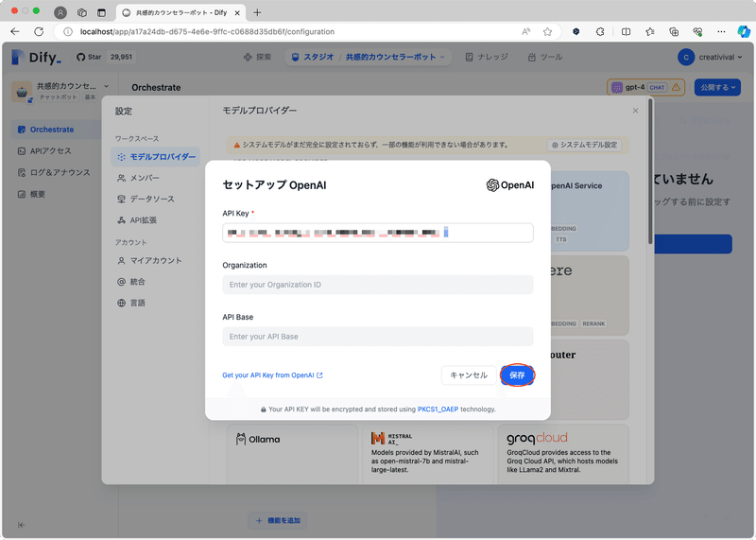The image size is (756, 540).
Task: Click the API Base input field
Action: (377, 337)
